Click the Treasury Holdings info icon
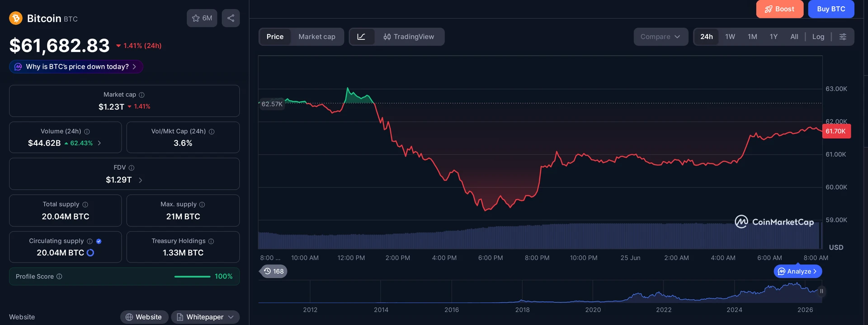Screen dimensions: 868x325 pos(211,241)
